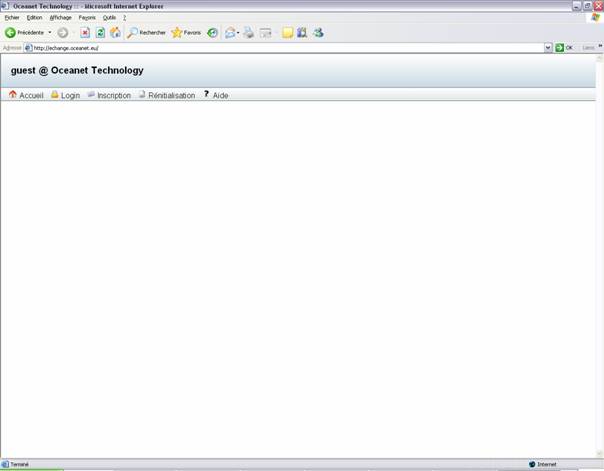Open the Outils menu
Viewport: 604px width, 471px height.
109,18
